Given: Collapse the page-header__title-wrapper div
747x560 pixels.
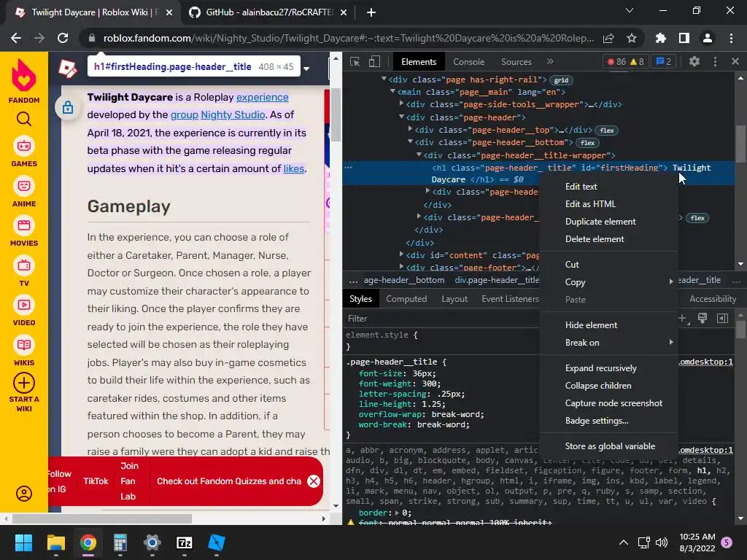Looking at the screenshot, I should [x=419, y=155].
